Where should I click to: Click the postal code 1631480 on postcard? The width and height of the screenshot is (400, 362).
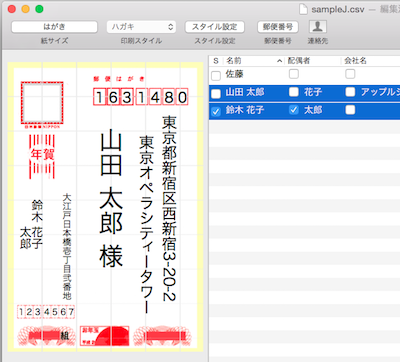[141, 97]
